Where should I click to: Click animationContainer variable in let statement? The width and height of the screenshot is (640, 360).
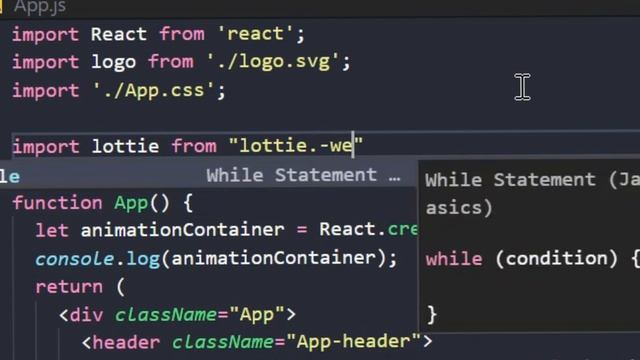pos(182,230)
